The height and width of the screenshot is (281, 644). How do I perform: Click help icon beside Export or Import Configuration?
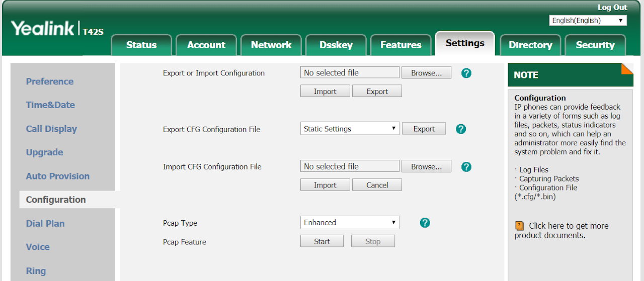(x=466, y=73)
